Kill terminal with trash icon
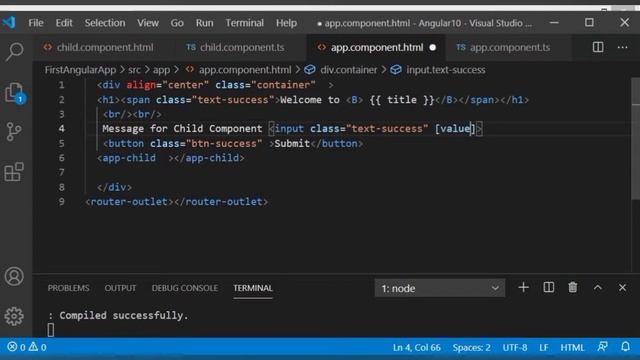The height and width of the screenshot is (360, 640). tap(573, 288)
